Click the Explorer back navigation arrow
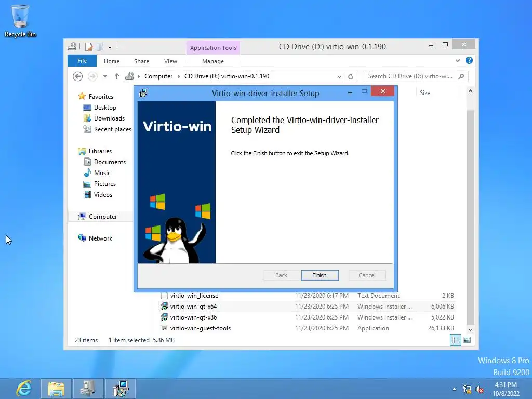This screenshot has height=399, width=532. pos(78,76)
